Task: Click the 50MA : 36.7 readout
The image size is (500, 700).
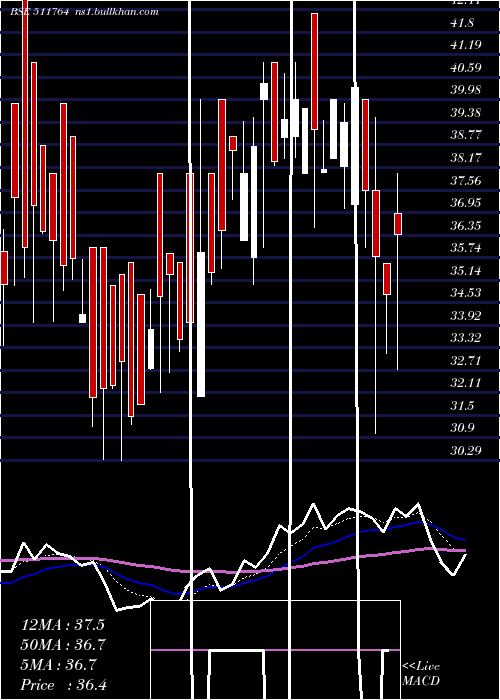Action: pyautogui.click(x=63, y=645)
